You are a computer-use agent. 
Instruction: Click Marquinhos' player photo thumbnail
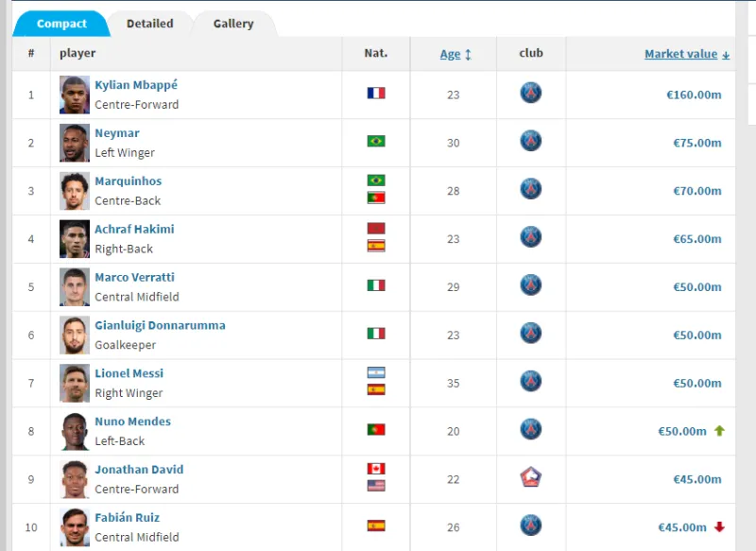pyautogui.click(x=75, y=191)
